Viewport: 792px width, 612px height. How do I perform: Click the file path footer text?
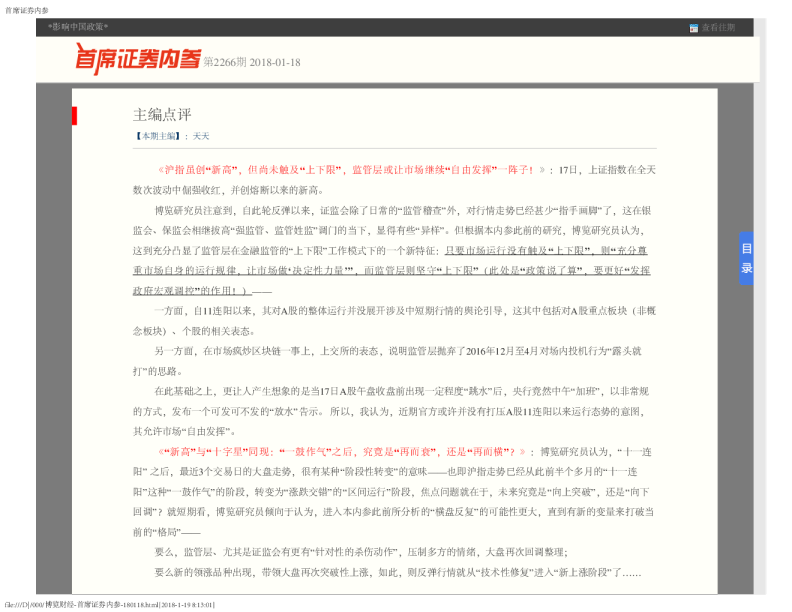pyautogui.click(x=110, y=604)
